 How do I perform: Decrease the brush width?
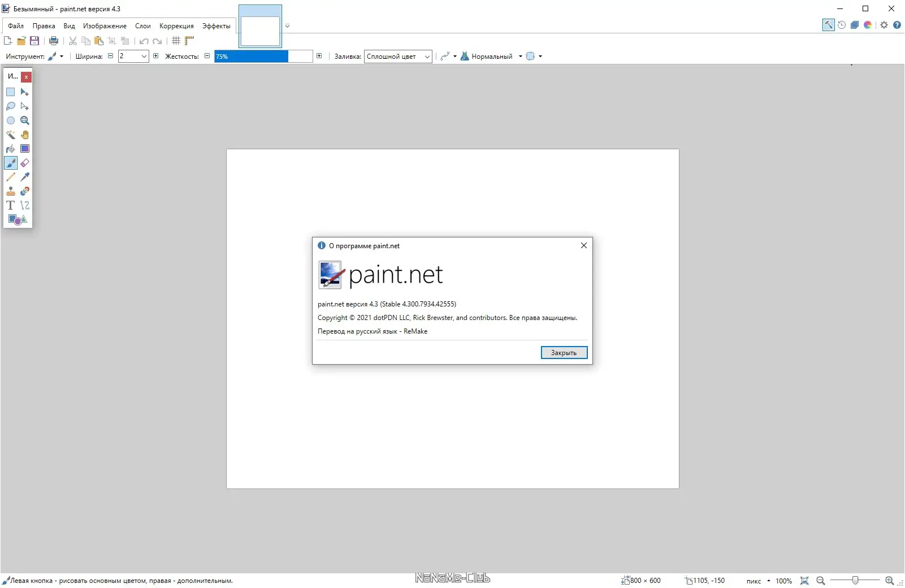[x=111, y=56]
